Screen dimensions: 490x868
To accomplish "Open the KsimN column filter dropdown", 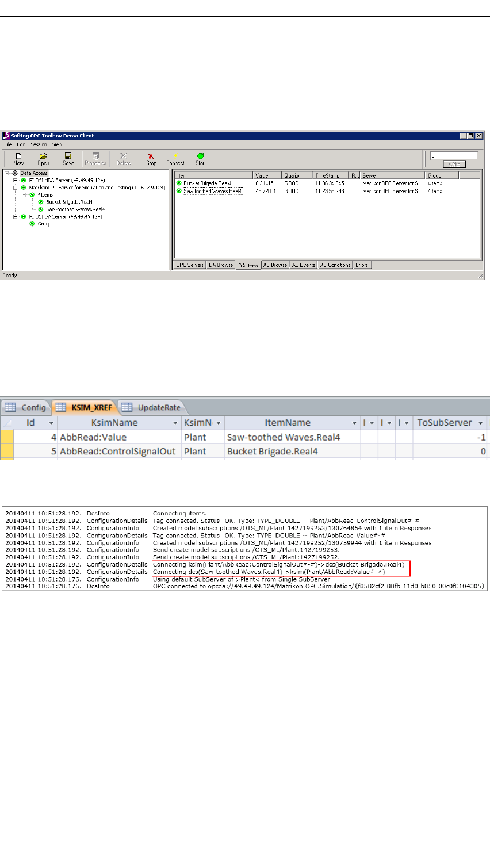I will [219, 423].
